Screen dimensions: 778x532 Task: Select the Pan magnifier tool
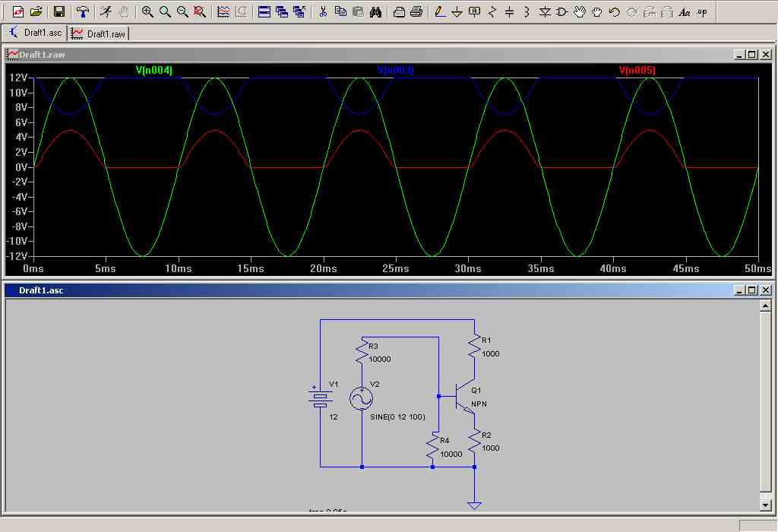(x=165, y=11)
